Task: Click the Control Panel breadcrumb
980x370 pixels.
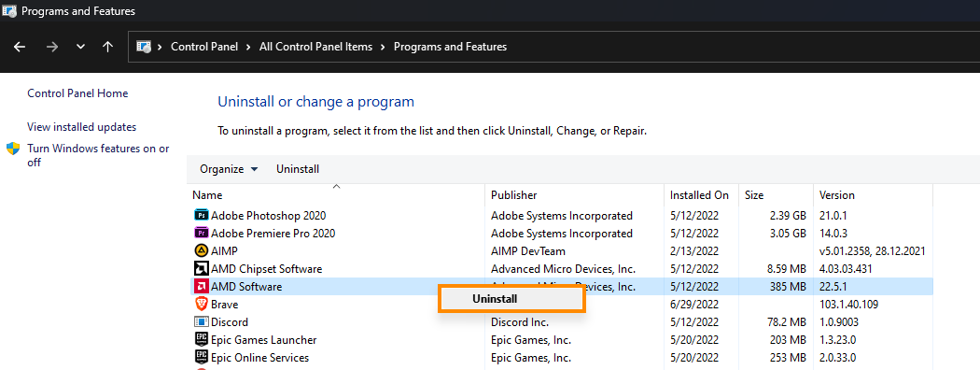Action: (x=204, y=47)
